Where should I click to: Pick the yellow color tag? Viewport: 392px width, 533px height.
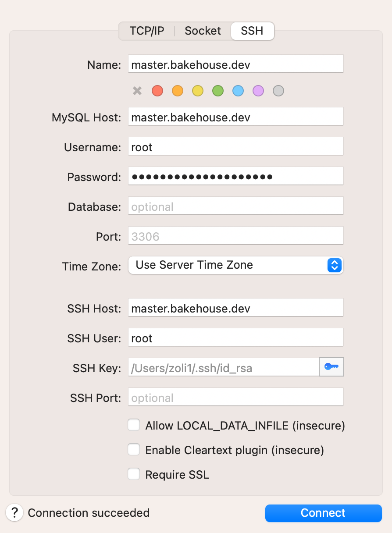click(198, 91)
